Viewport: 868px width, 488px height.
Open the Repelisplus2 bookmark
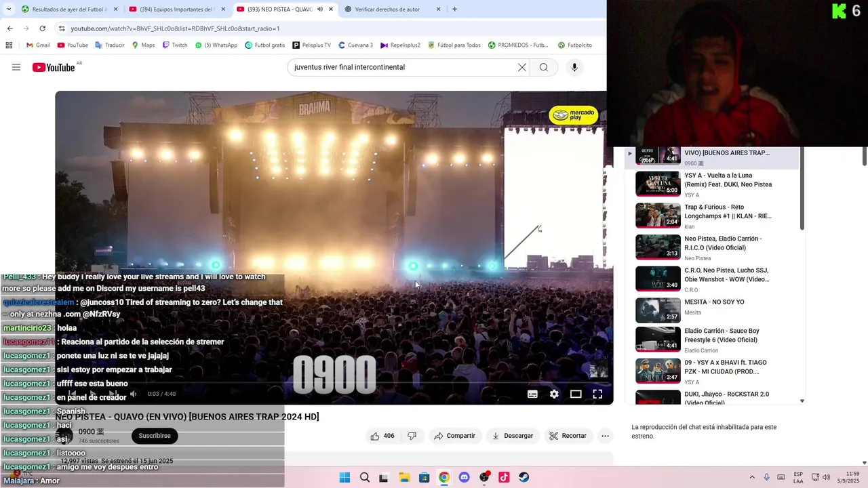click(x=400, y=45)
